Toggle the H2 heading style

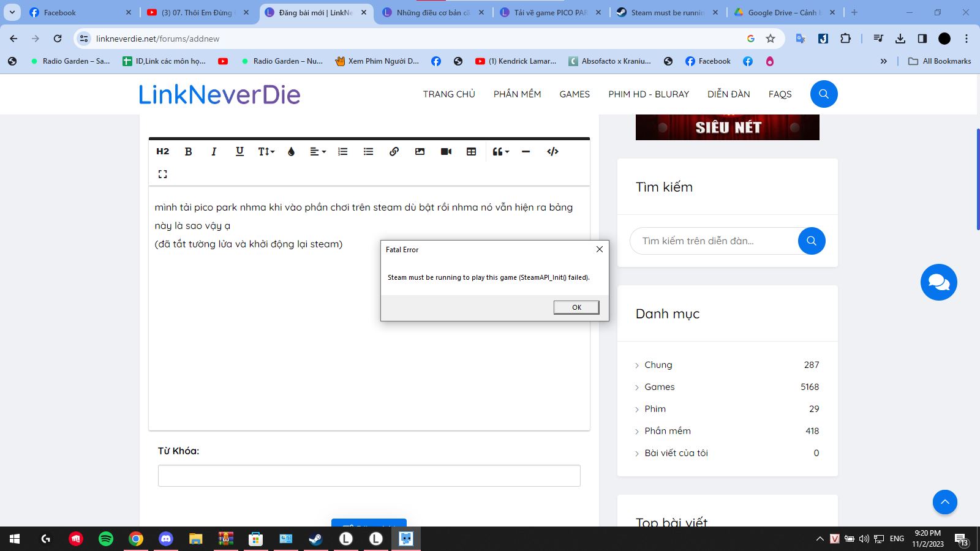[x=162, y=152]
